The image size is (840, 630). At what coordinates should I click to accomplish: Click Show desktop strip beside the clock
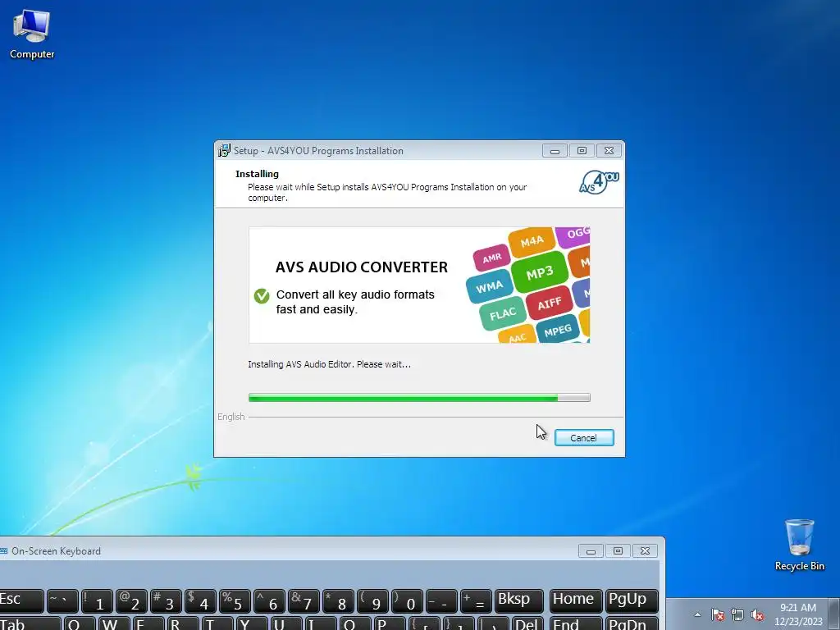point(834,614)
